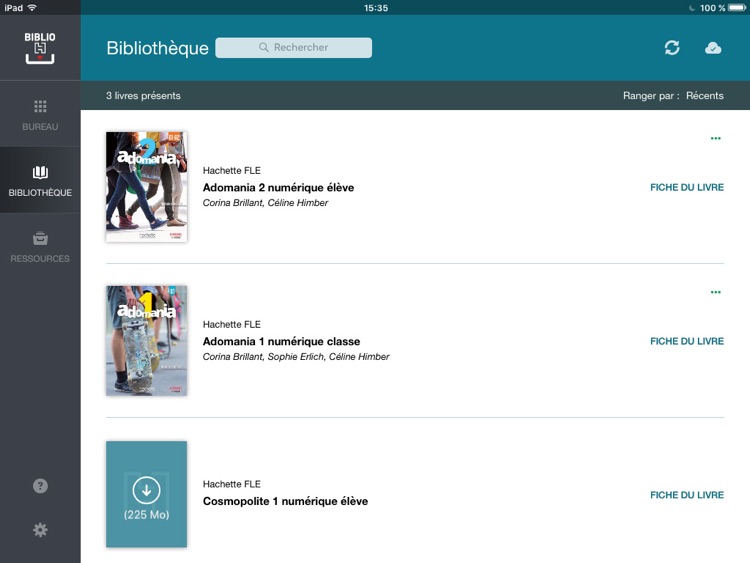Click the Rechercher search field
The width and height of the screenshot is (750, 563).
pyautogui.click(x=293, y=47)
